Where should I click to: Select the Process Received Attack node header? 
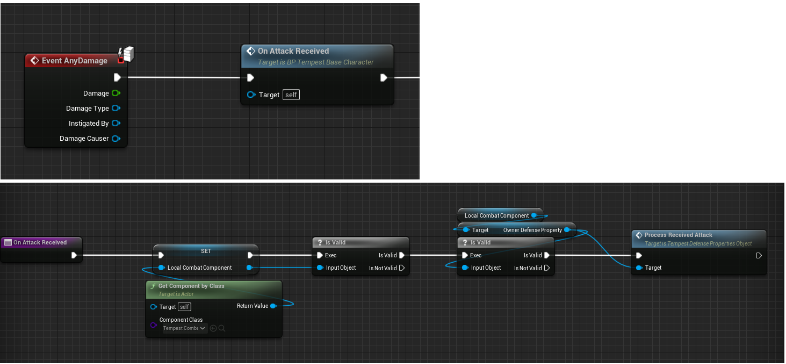pyautogui.click(x=699, y=238)
